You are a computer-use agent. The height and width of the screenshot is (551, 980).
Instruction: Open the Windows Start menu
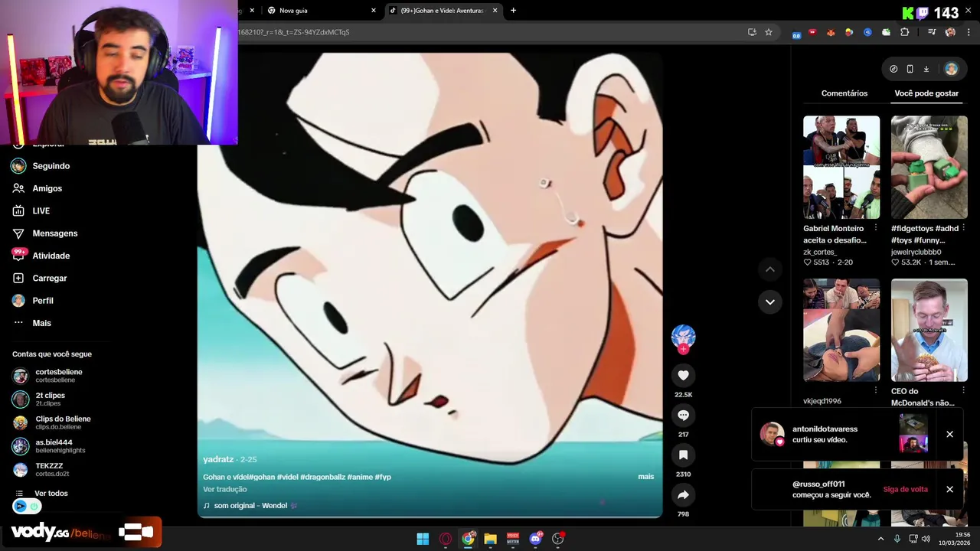click(423, 539)
